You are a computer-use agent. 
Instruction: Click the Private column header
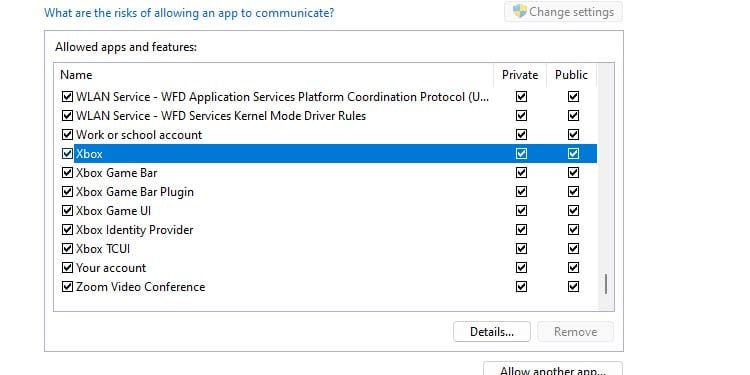[x=520, y=75]
